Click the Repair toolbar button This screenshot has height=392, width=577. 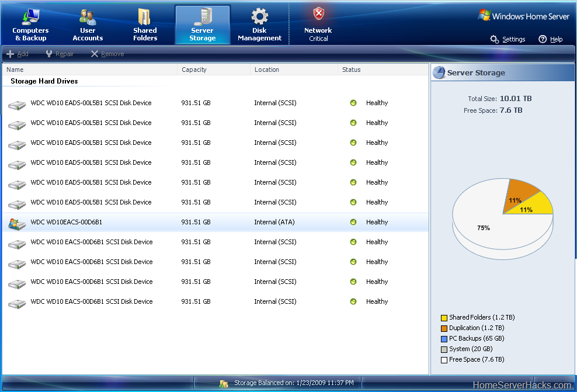[60, 54]
